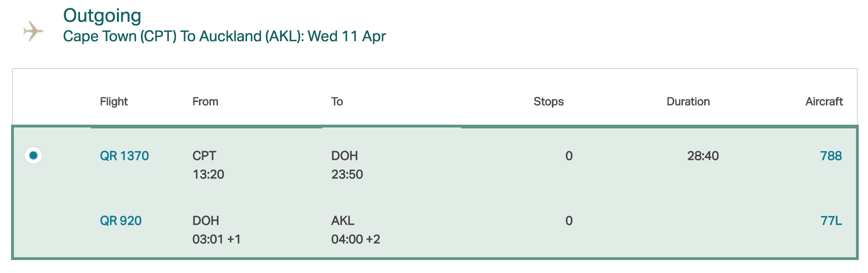Click the 77L aircraft type link
The height and width of the screenshot is (273, 868).
pyautogui.click(x=831, y=221)
